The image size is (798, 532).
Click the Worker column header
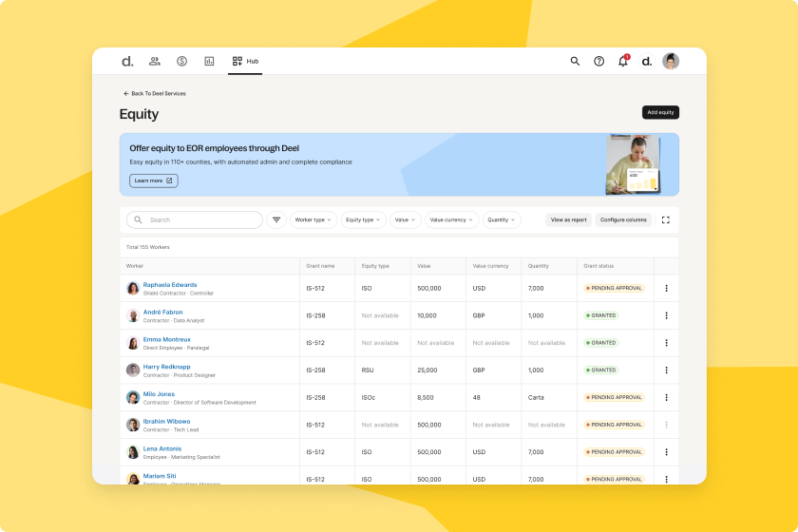[135, 266]
